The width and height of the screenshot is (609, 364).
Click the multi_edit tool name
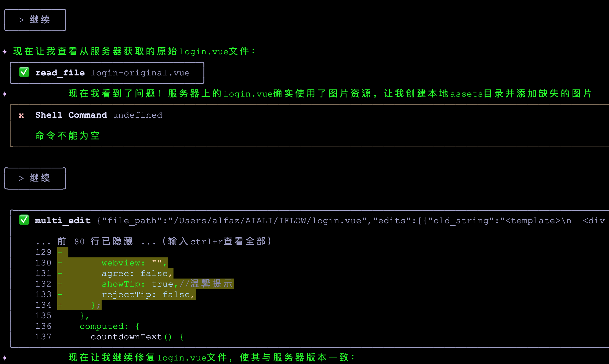[63, 220]
